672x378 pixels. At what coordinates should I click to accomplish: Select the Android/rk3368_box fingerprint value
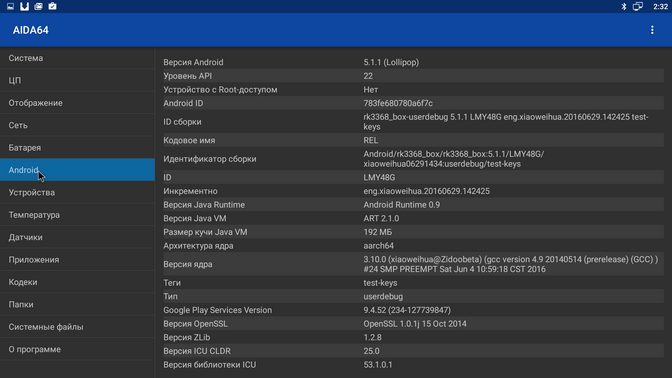click(x=454, y=159)
